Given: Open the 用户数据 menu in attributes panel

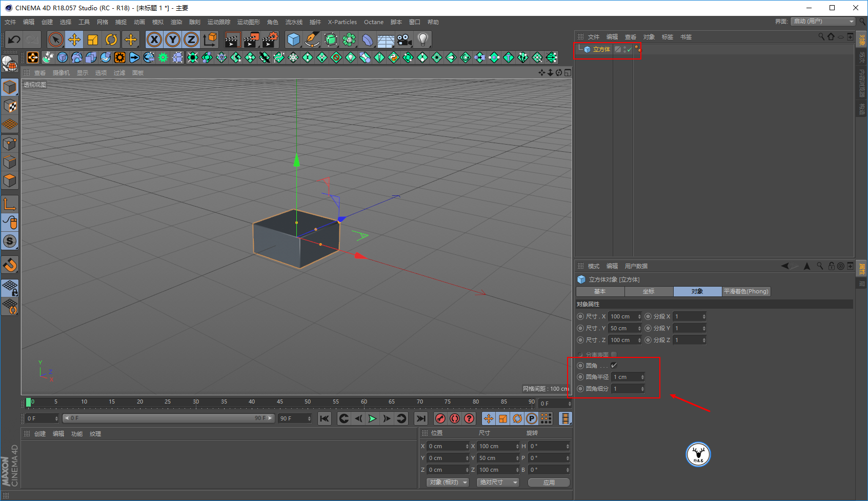Looking at the screenshot, I should (x=636, y=266).
